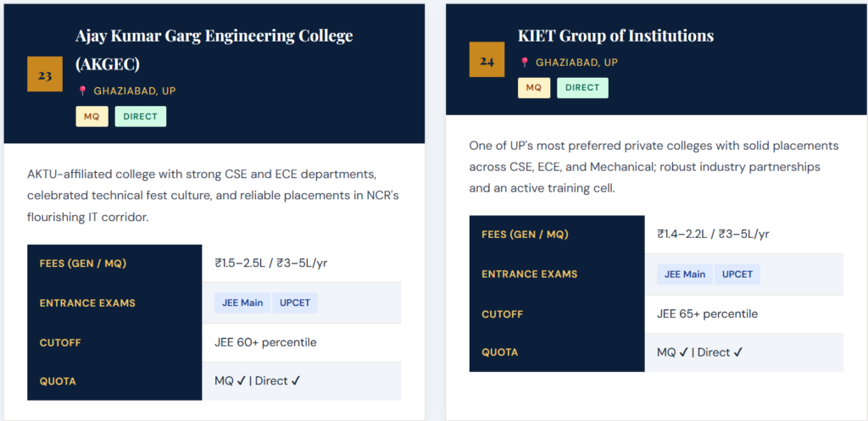Click the KIET description paragraph text

(x=654, y=167)
